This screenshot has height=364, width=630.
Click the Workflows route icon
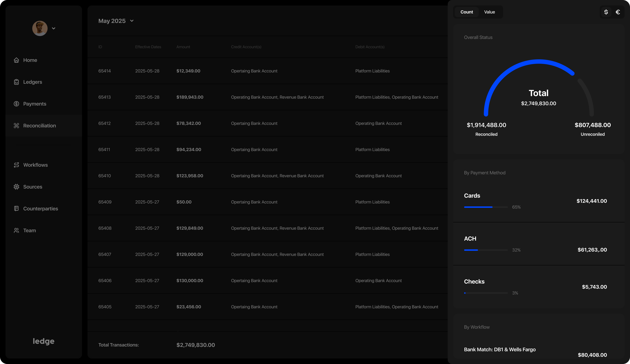[x=17, y=165]
